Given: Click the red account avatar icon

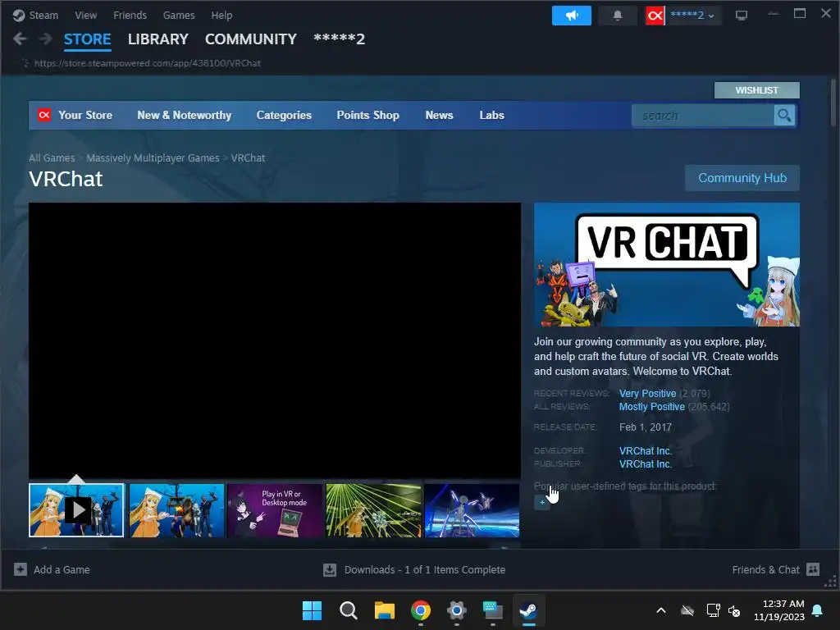Looking at the screenshot, I should [655, 16].
